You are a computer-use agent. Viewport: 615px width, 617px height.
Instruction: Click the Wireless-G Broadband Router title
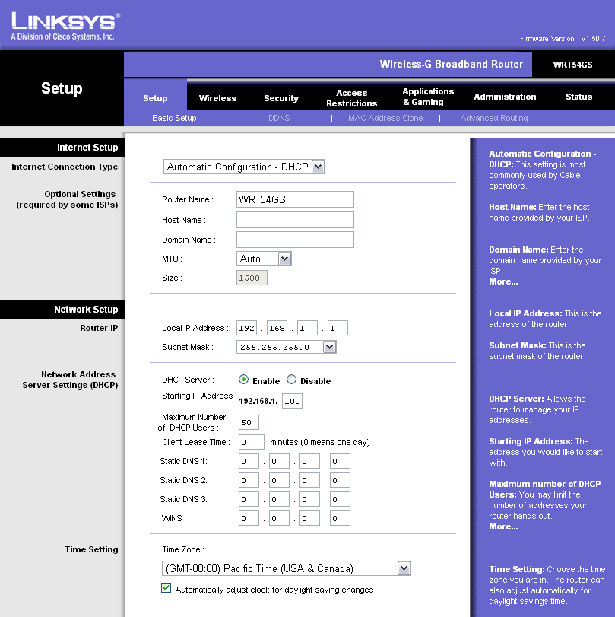pyautogui.click(x=451, y=64)
